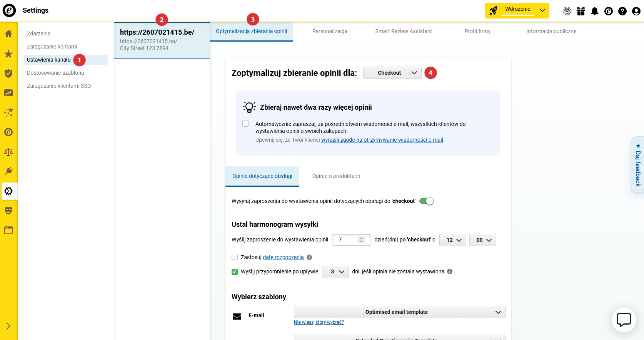
Task: Click the notifications bell icon
Action: 595,11
